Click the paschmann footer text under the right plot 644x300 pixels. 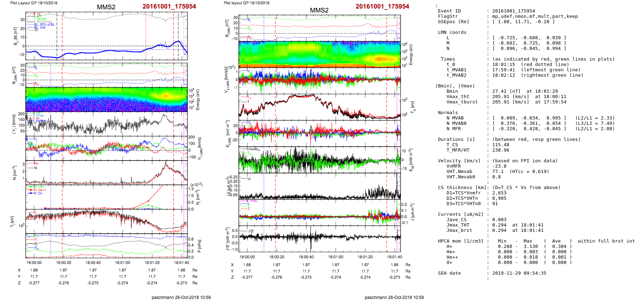(394, 297)
